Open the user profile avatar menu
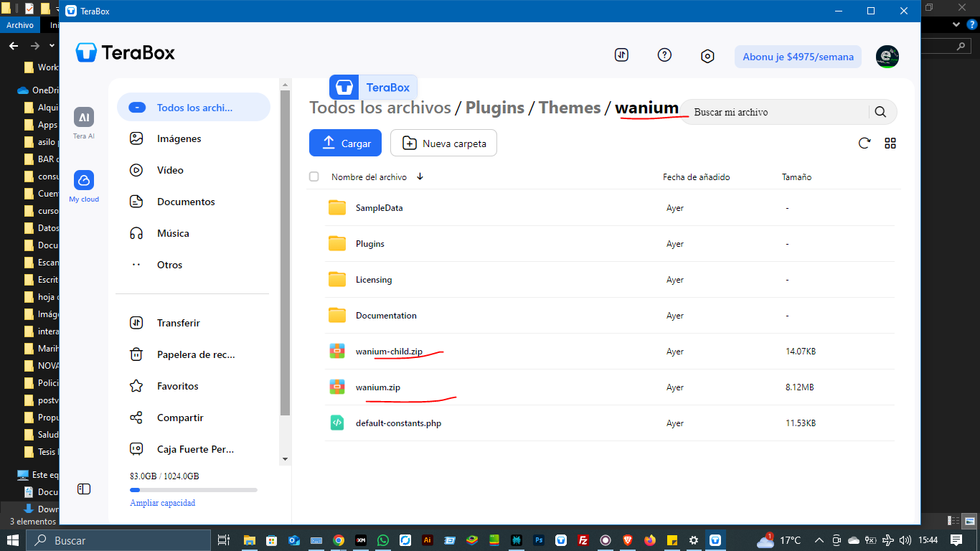The width and height of the screenshot is (980, 551). pos(887,57)
